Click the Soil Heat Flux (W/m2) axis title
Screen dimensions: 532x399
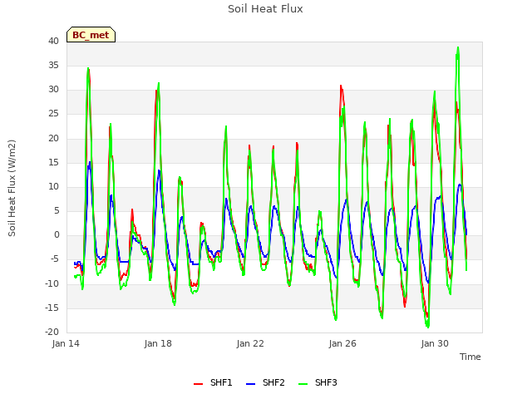point(12,188)
